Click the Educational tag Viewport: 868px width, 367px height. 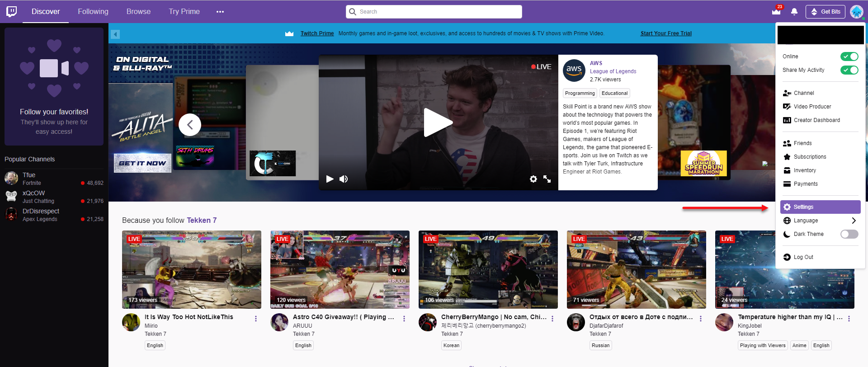pyautogui.click(x=614, y=93)
